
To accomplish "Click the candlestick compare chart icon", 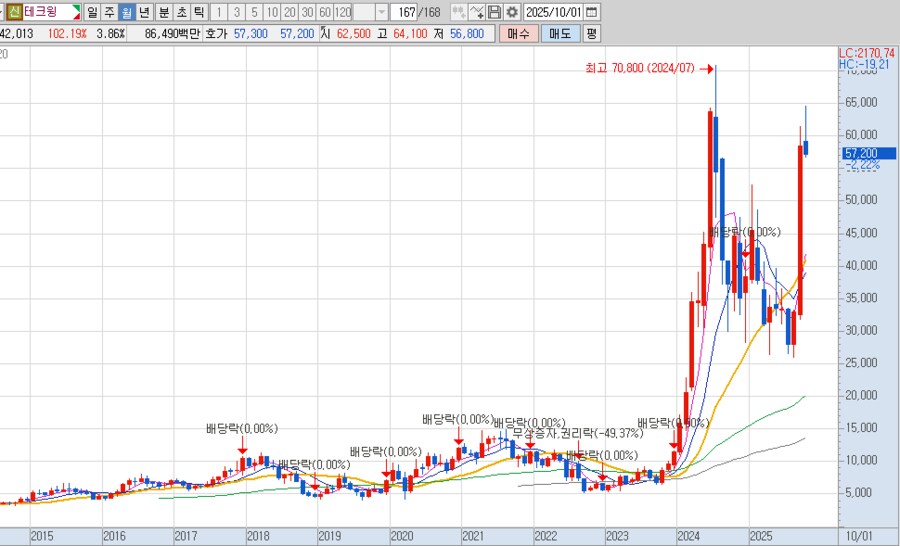I will click(x=458, y=12).
